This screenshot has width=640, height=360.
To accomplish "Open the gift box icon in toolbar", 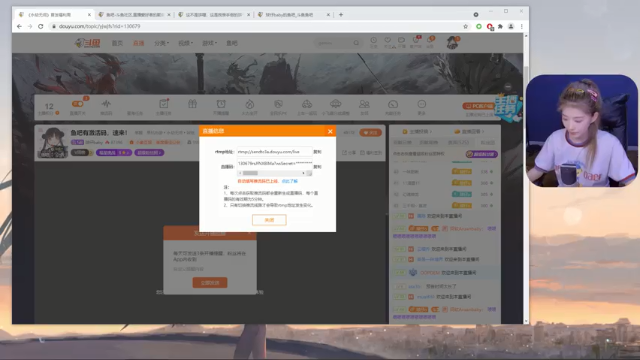I will pos(192,104).
